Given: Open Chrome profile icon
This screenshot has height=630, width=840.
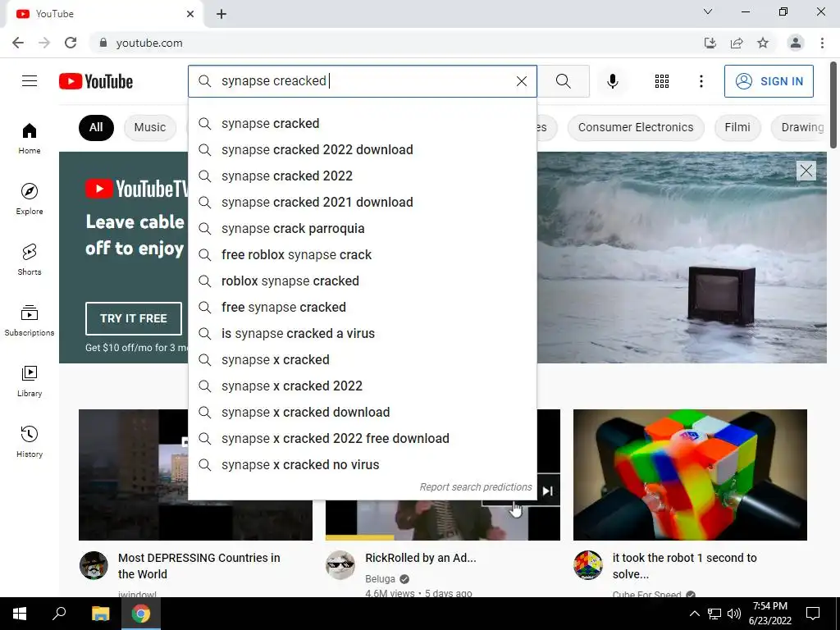Looking at the screenshot, I should (x=796, y=43).
